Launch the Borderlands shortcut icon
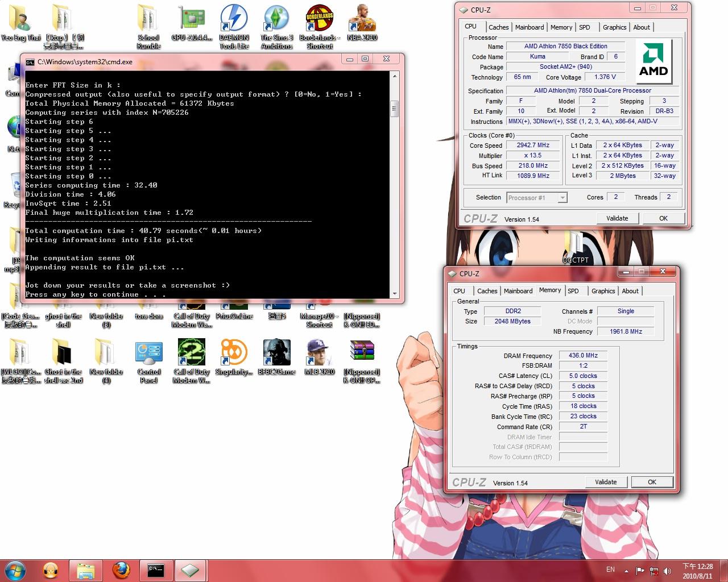Image resolution: width=728 pixels, height=582 pixels. point(319,27)
